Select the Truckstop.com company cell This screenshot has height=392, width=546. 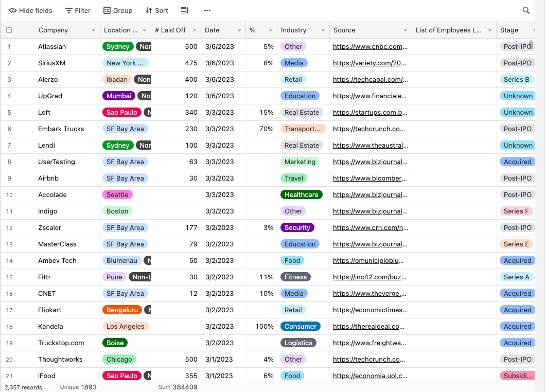[x=61, y=343]
